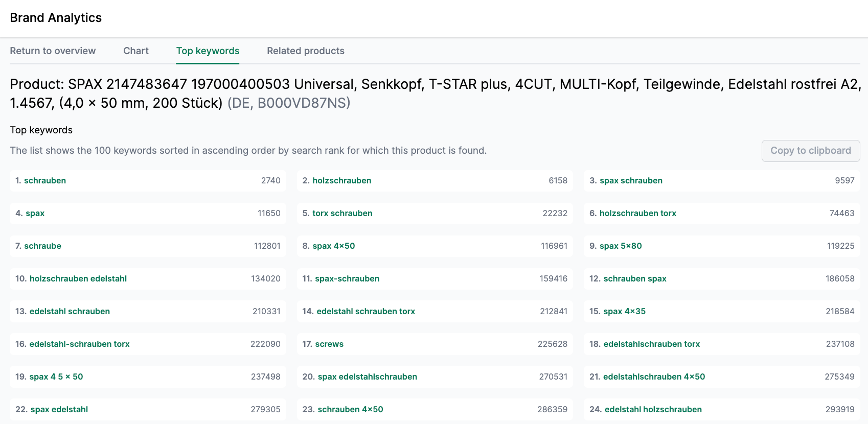Open the keyword link 'schrauben 4×50'
This screenshot has height=424, width=868.
click(x=351, y=409)
